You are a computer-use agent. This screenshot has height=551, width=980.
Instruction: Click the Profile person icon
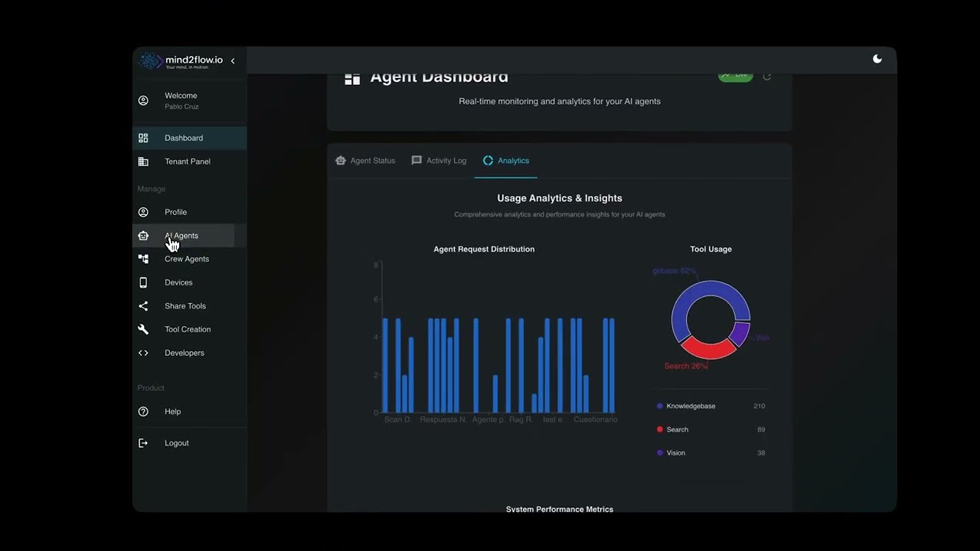(143, 212)
